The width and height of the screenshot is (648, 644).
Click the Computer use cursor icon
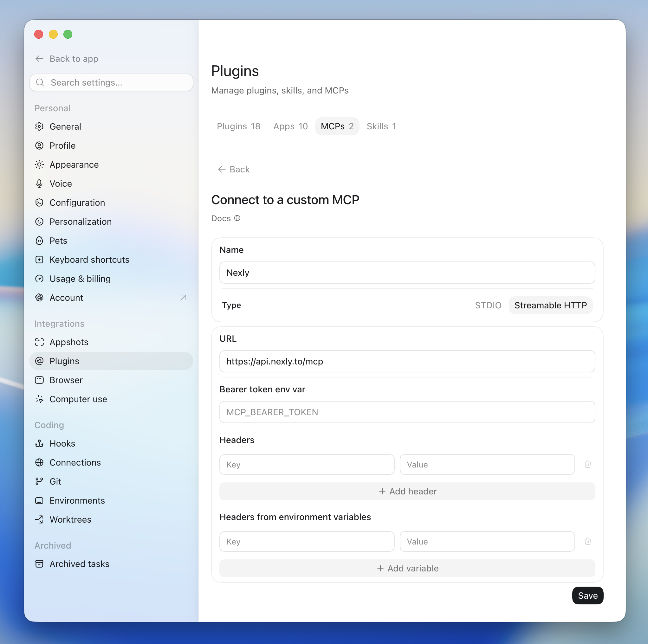tap(39, 399)
